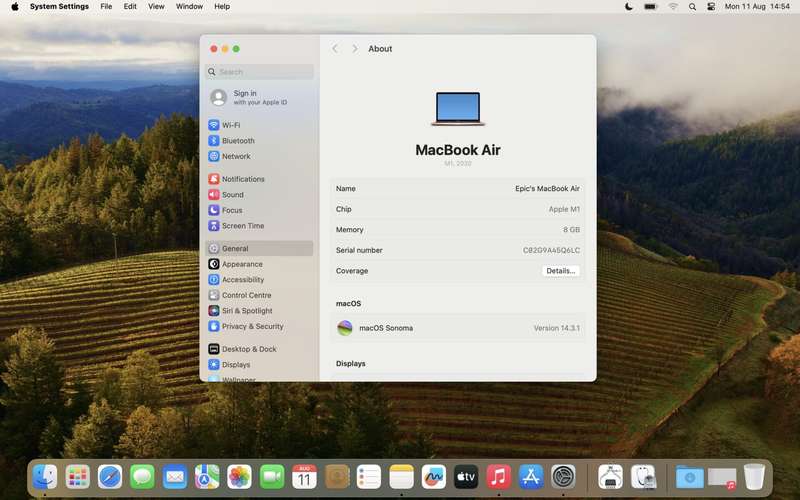Viewport: 800px width, 500px height.
Task: Click the Version 14.3.1 text
Action: click(557, 328)
